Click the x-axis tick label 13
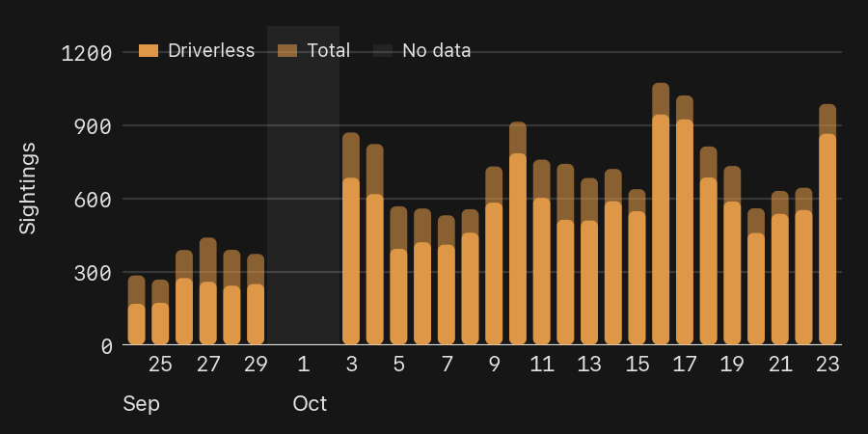The image size is (868, 434). tap(589, 365)
